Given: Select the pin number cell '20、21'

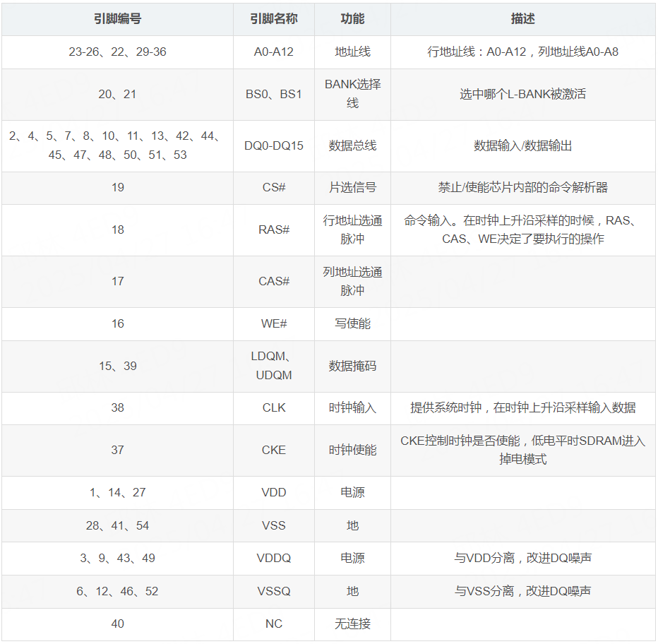Looking at the screenshot, I should pos(117,95).
